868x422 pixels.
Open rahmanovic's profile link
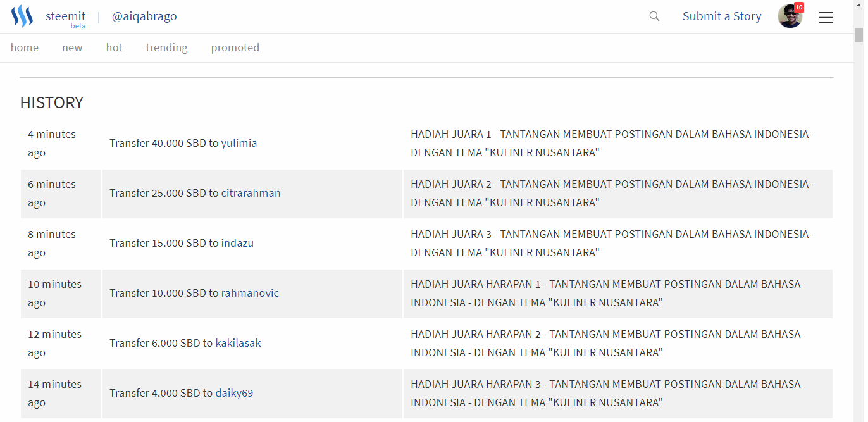click(x=250, y=293)
